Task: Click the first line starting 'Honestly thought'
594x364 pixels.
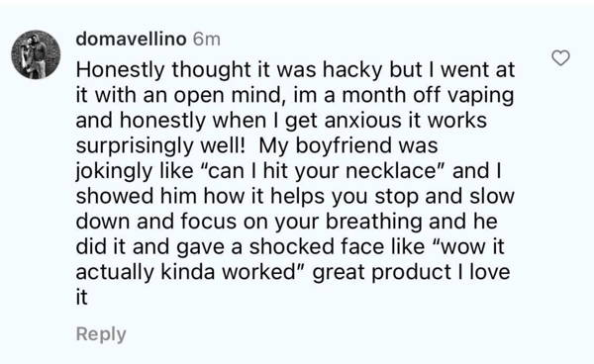Action: pos(295,70)
